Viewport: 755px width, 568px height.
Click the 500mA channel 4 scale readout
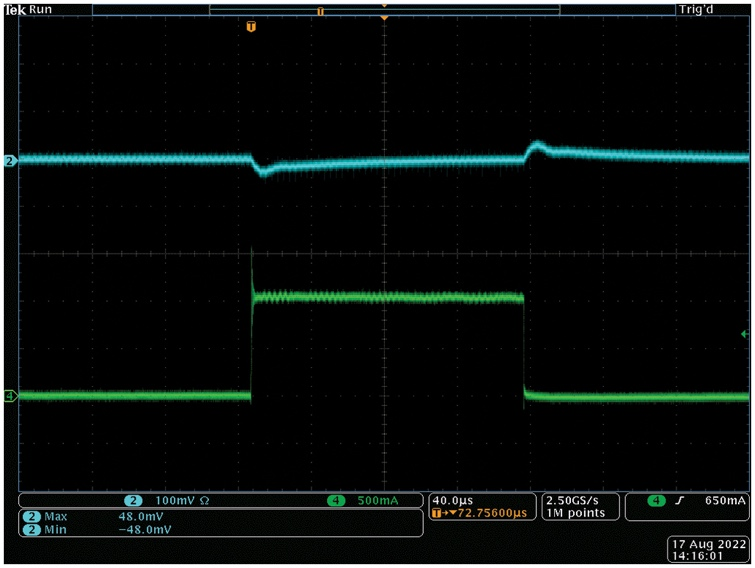click(378, 501)
